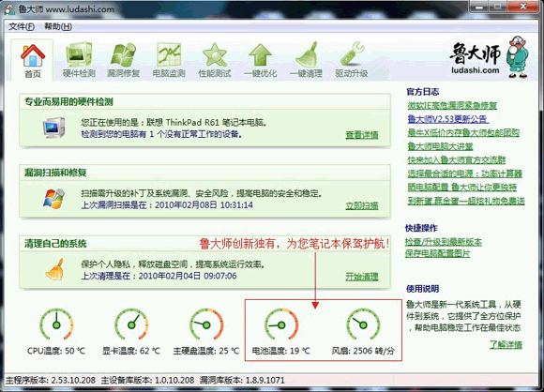Click 检查/升级到最新版本 shortcut link
Viewport: 544px width, 392px height.
[x=443, y=242]
